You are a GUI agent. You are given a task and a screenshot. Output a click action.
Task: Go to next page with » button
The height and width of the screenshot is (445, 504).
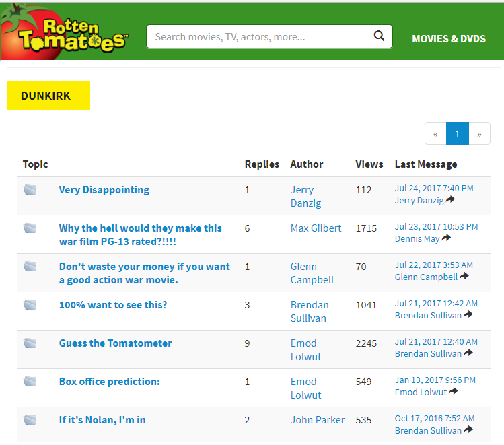click(x=479, y=133)
